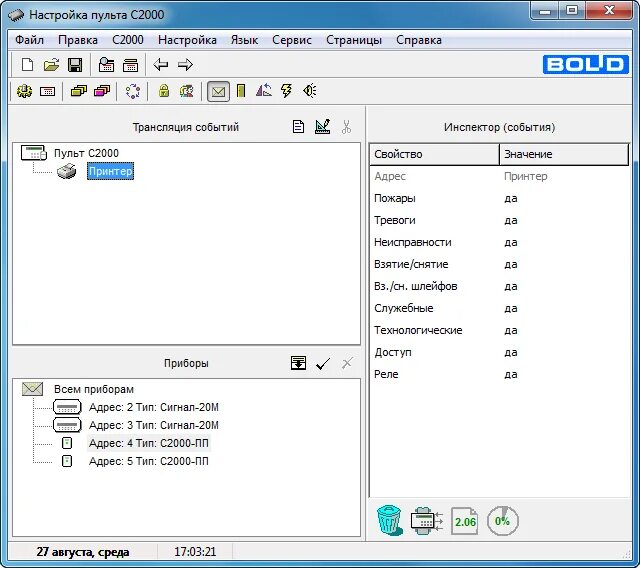The width and height of the screenshot is (640, 568).
Task: Save configuration with the floppy disk icon
Action: pos(75,64)
